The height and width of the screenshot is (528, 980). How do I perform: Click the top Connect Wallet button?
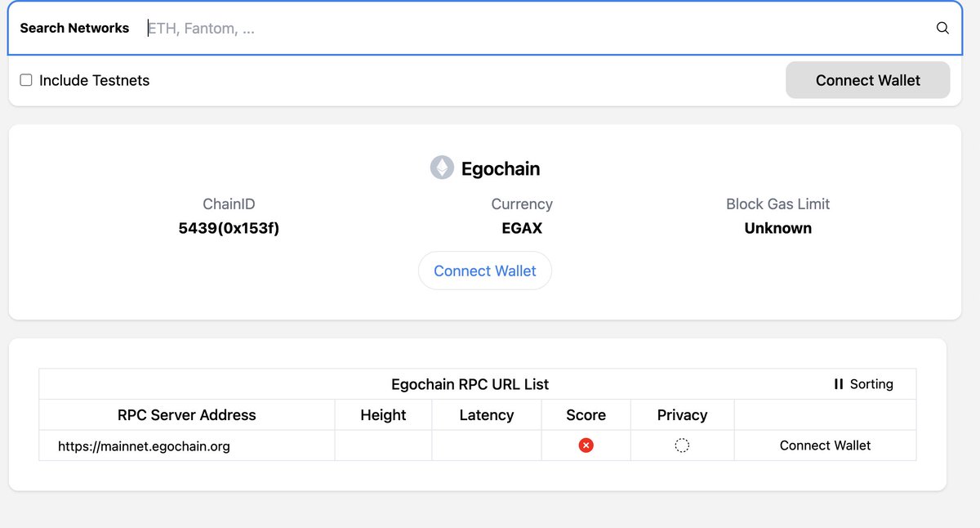(867, 80)
